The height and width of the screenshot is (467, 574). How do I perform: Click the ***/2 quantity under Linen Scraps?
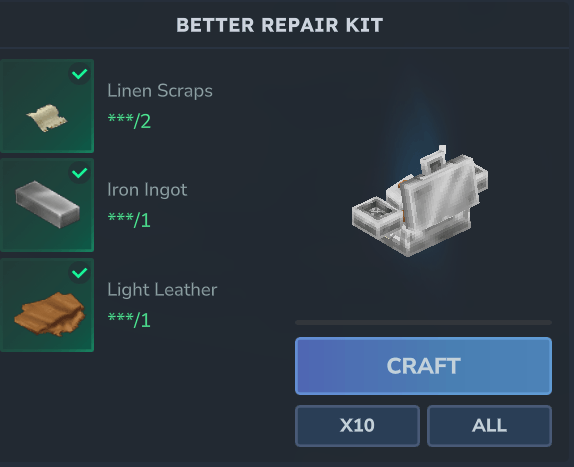tap(129, 121)
